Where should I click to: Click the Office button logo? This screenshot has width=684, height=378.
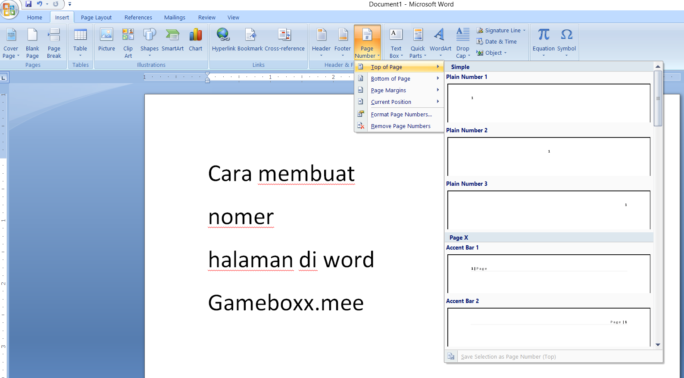pyautogui.click(x=9, y=9)
